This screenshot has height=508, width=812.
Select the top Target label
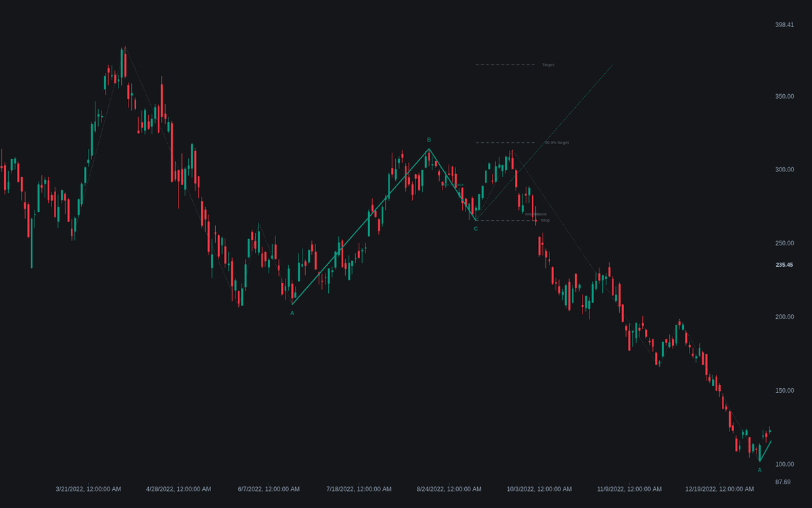548,65
